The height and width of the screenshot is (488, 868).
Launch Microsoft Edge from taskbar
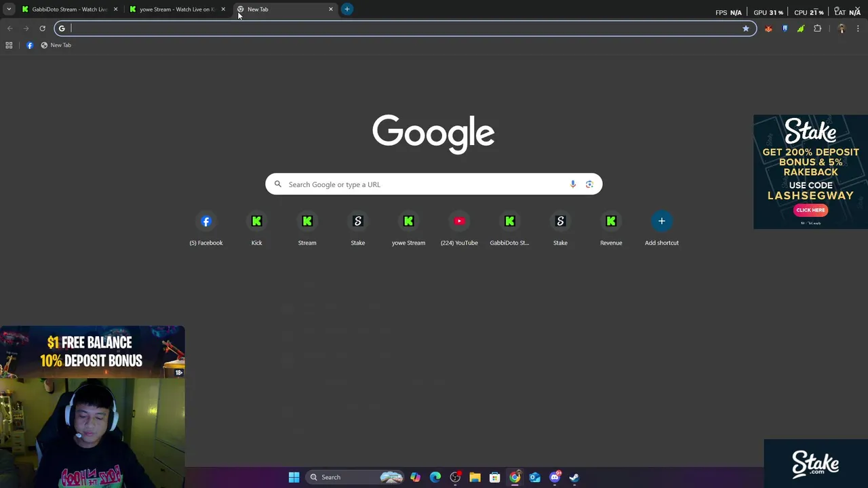(x=435, y=477)
